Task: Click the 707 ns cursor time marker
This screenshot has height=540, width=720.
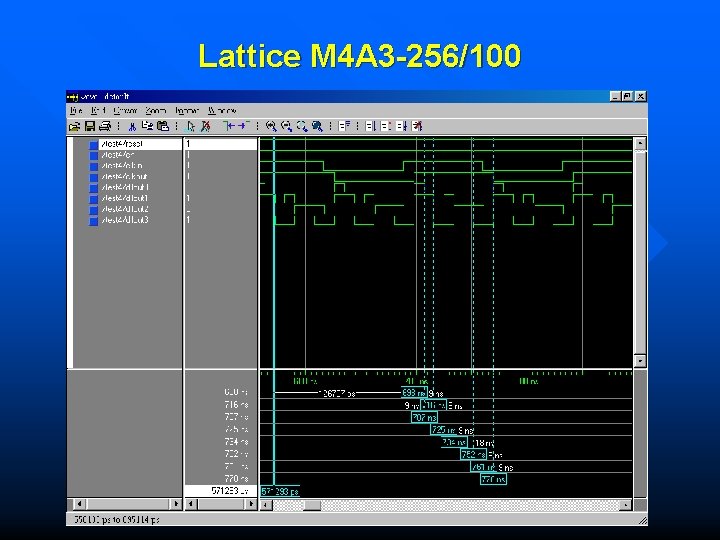Action: click(x=424, y=417)
